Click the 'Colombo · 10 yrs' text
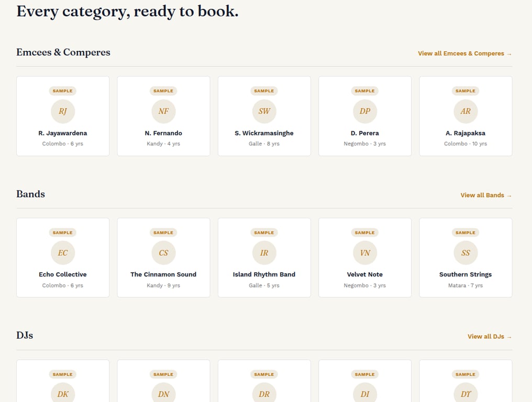 point(465,144)
